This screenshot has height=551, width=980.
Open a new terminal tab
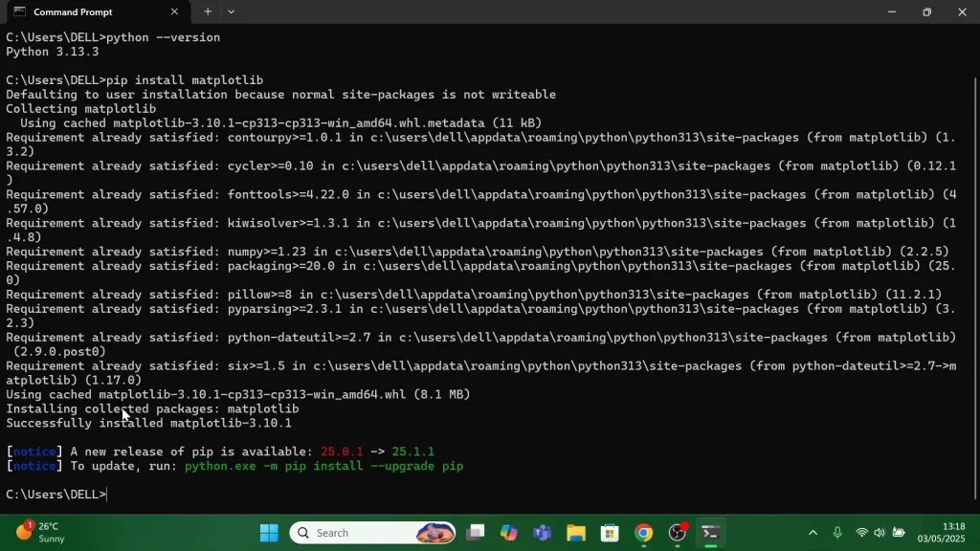pos(208,11)
